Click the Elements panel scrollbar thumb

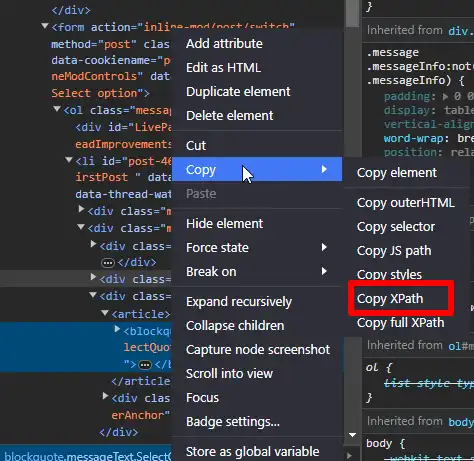(352, 13)
